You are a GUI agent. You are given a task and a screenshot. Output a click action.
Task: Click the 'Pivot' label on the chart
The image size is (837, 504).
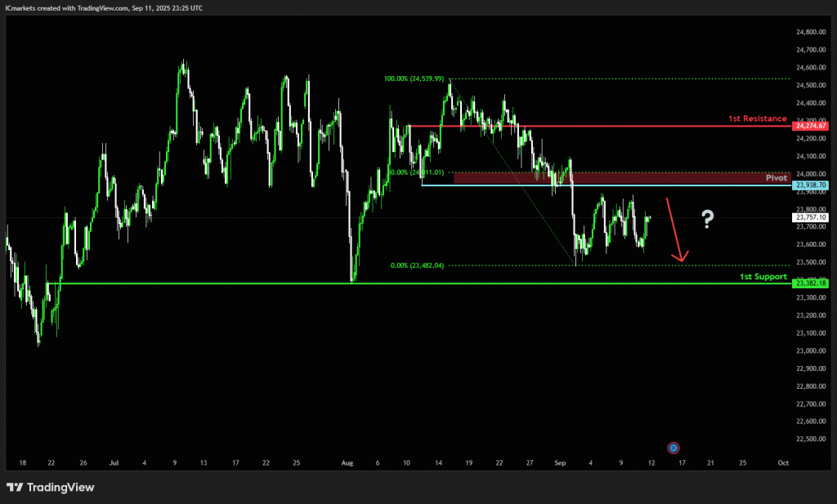click(x=777, y=177)
